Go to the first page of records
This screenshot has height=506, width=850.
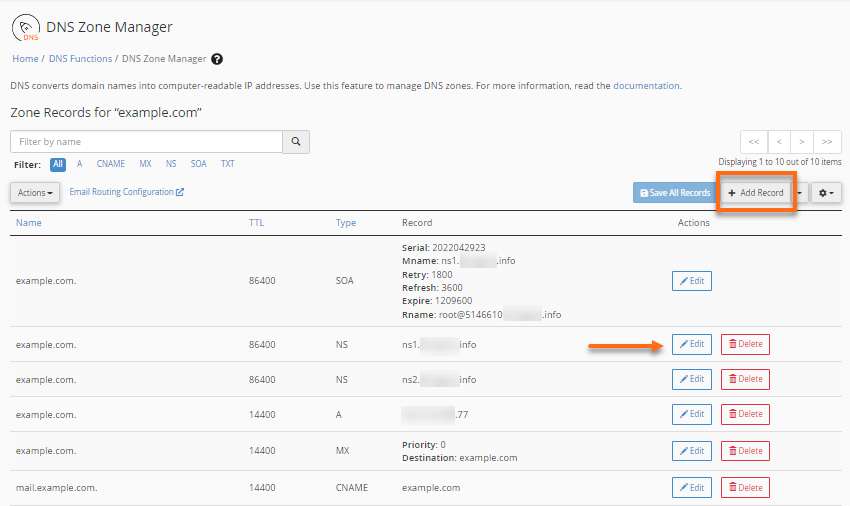pos(754,142)
